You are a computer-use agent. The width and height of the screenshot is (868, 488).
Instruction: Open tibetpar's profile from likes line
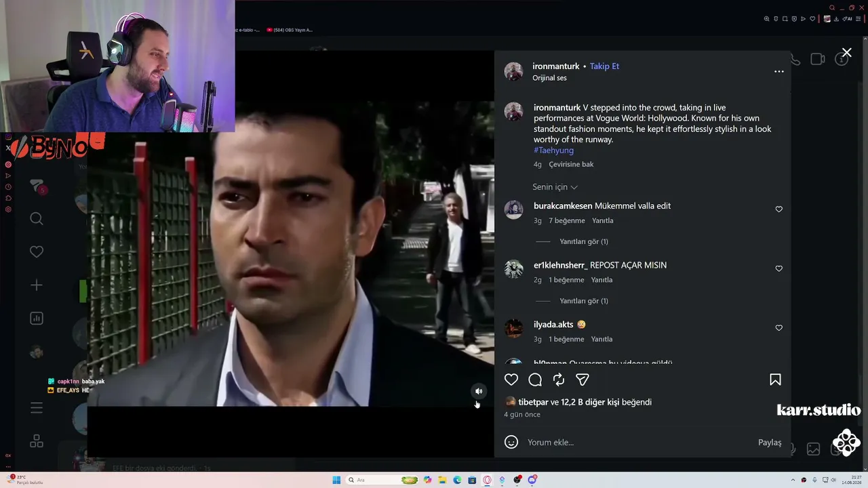click(x=533, y=402)
